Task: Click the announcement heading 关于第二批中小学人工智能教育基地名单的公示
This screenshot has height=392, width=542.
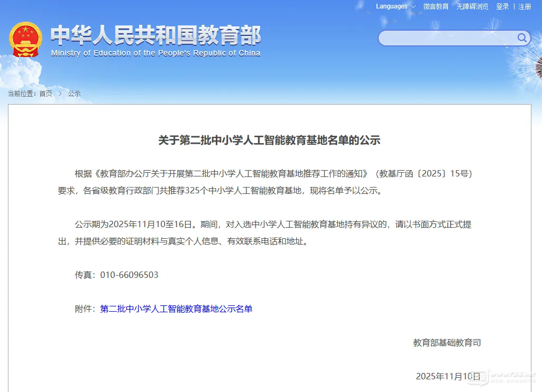Action: pos(269,141)
